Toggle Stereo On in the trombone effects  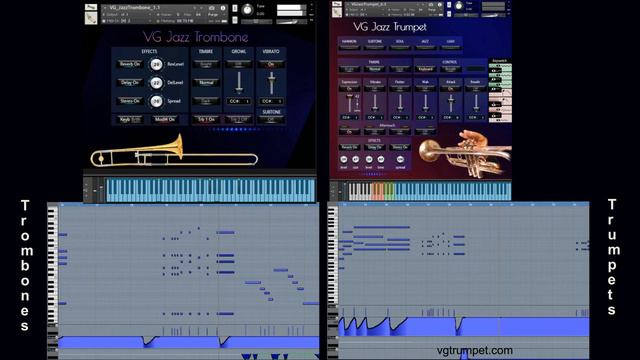tap(130, 101)
